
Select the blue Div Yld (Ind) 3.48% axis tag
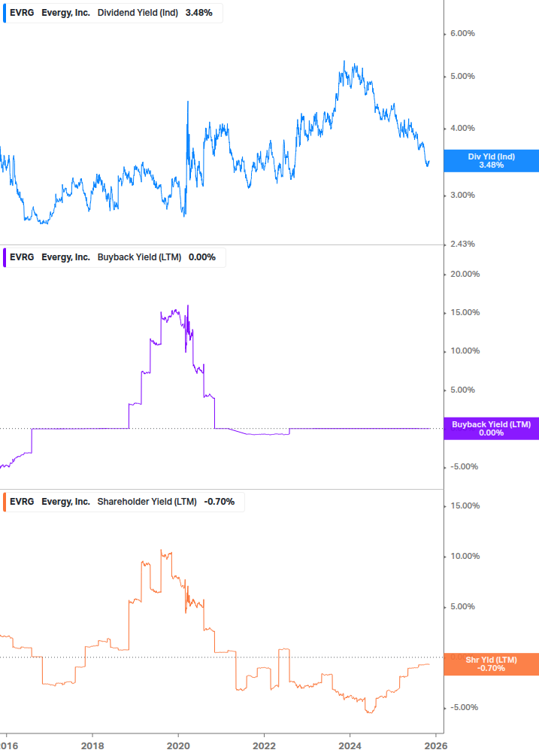(x=492, y=160)
